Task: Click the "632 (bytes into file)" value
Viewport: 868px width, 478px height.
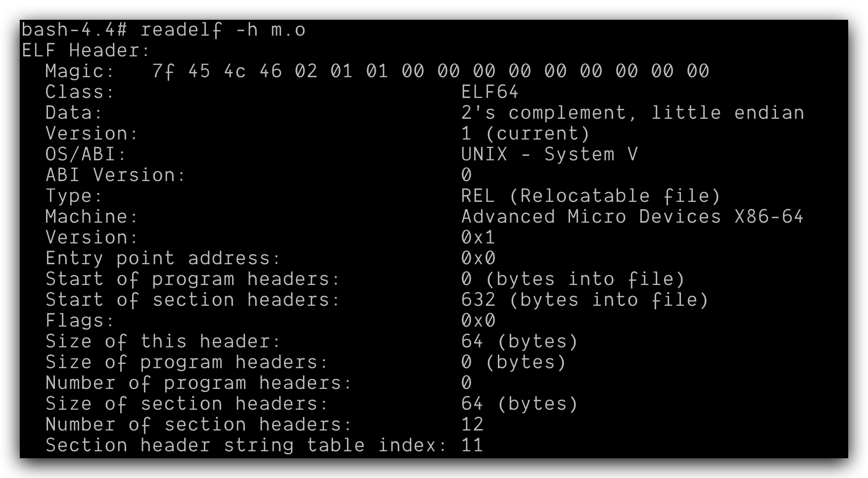Action: click(585, 300)
